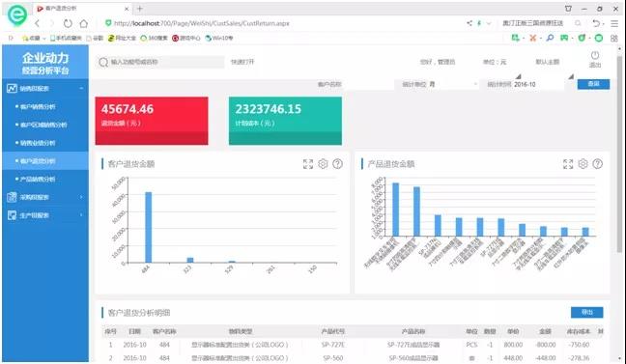Click the skin (shirt) icon in title bar
This screenshot has height=364, width=626.
click(568, 9)
